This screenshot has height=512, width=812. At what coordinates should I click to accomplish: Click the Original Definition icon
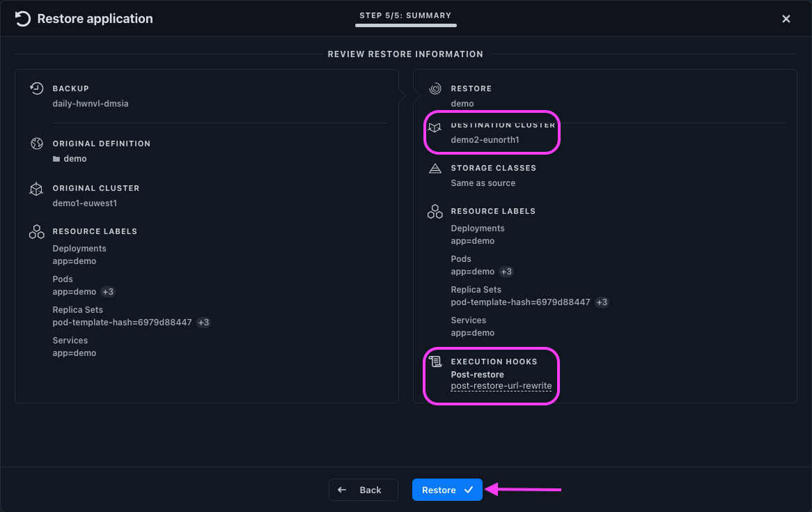pos(37,143)
